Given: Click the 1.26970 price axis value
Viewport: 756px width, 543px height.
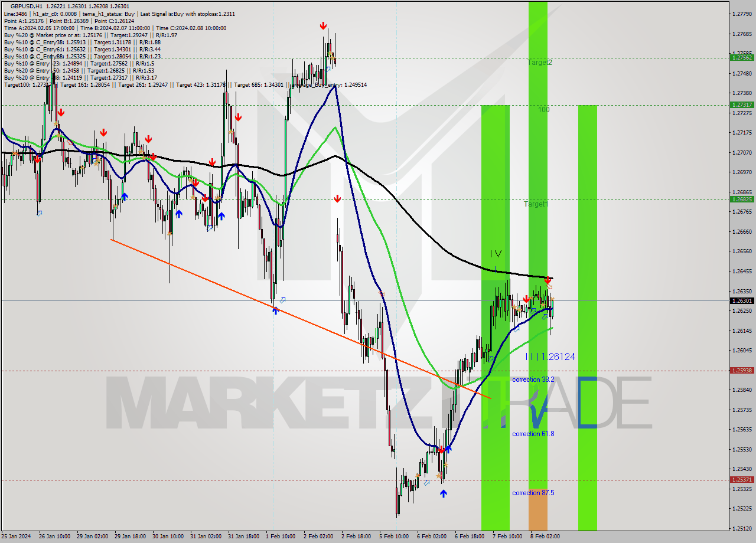Looking at the screenshot, I should 742,172.
